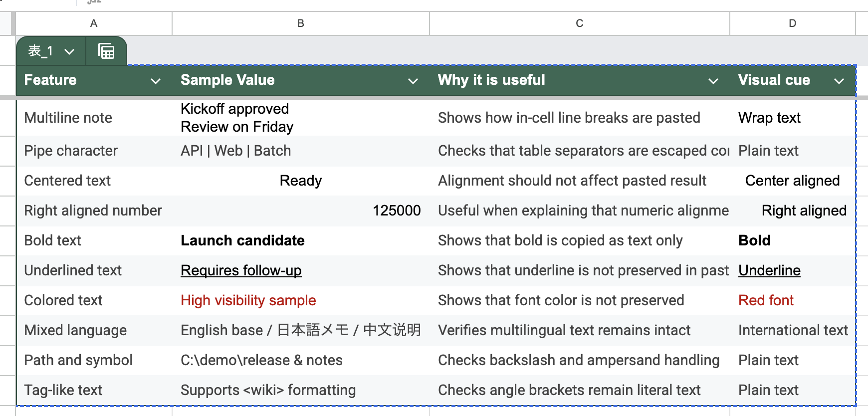
Task: Select the bold Launch candidate cell
Action: (x=242, y=240)
